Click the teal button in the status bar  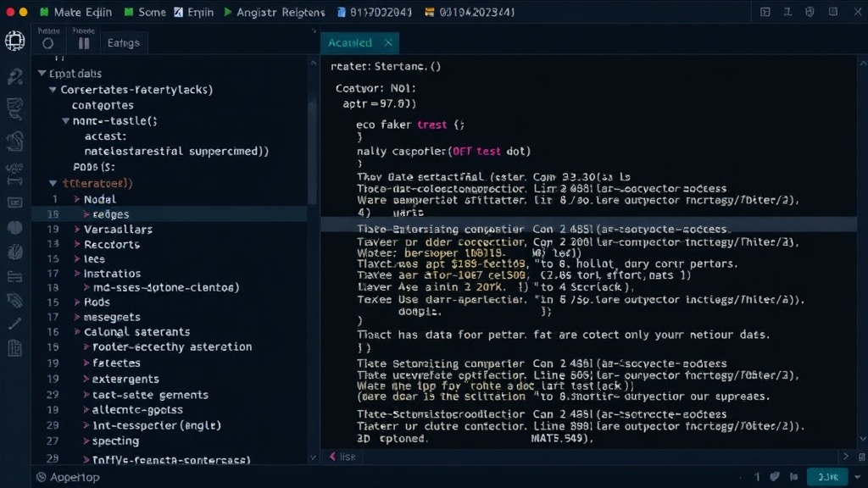tap(827, 477)
